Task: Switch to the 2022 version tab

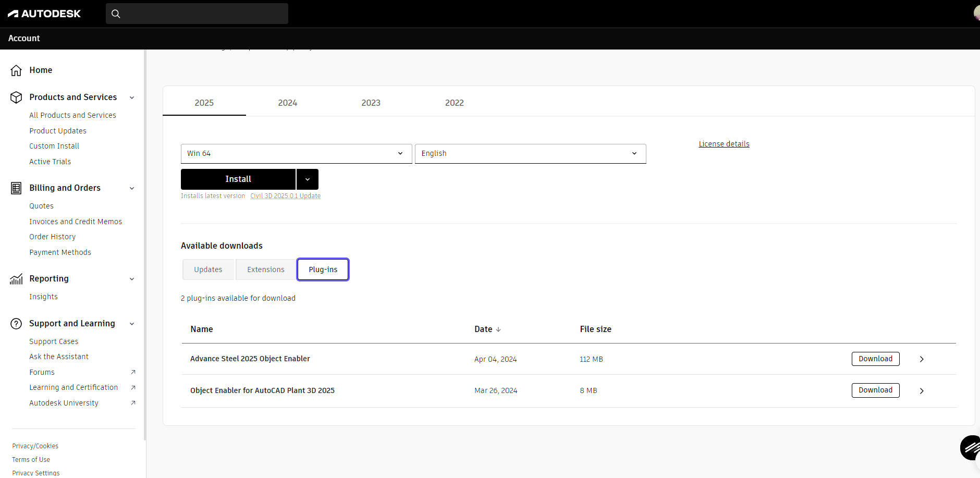Action: click(x=455, y=103)
